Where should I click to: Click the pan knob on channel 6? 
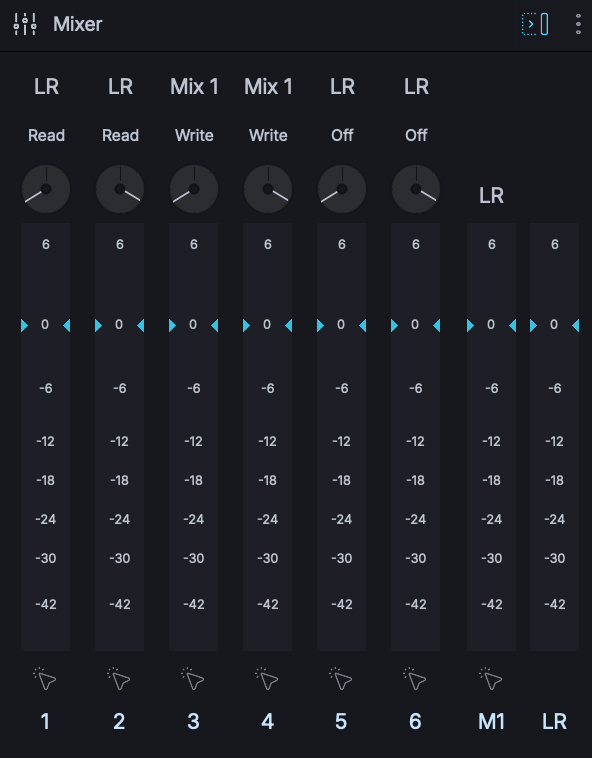click(x=416, y=189)
